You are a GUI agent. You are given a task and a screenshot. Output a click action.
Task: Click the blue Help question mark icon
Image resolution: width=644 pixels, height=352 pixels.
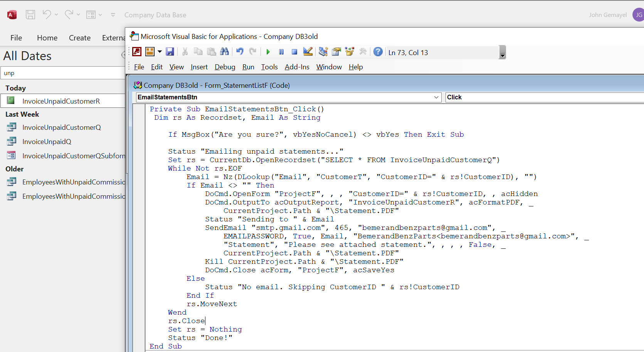tap(378, 52)
